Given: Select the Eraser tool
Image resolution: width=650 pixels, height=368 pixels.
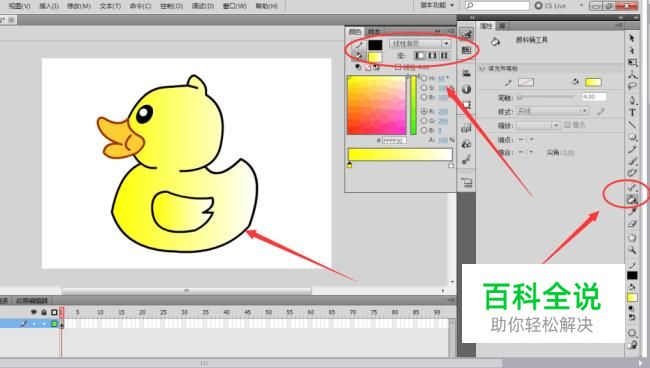Looking at the screenshot, I should (632, 224).
